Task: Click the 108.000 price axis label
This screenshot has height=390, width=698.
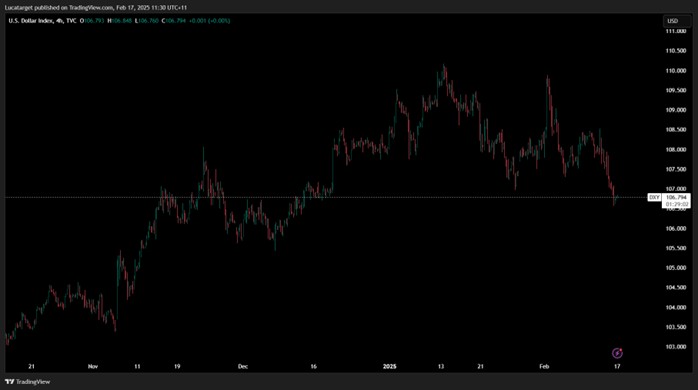Action: pyautogui.click(x=676, y=150)
